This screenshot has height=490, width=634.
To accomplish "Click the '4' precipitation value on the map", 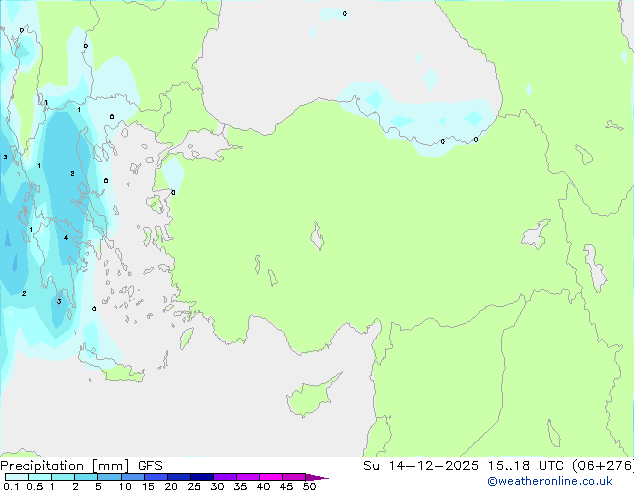I will (66, 238).
